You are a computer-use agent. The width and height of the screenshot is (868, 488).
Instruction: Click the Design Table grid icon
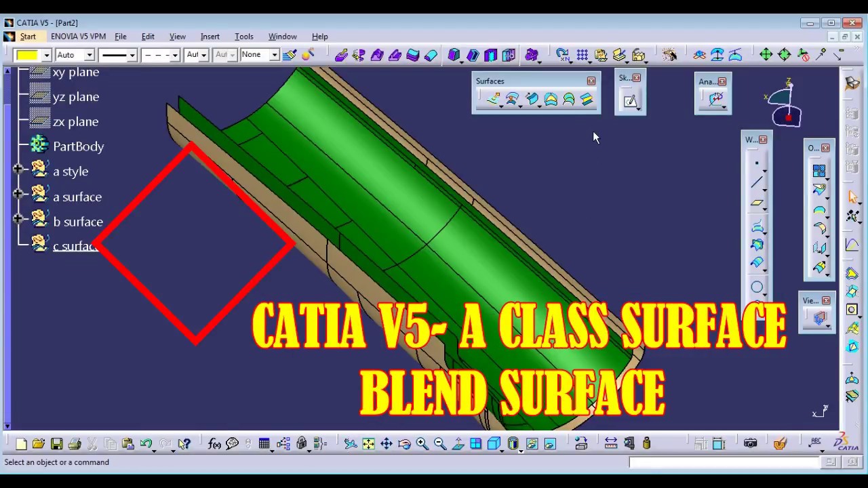coord(264,444)
